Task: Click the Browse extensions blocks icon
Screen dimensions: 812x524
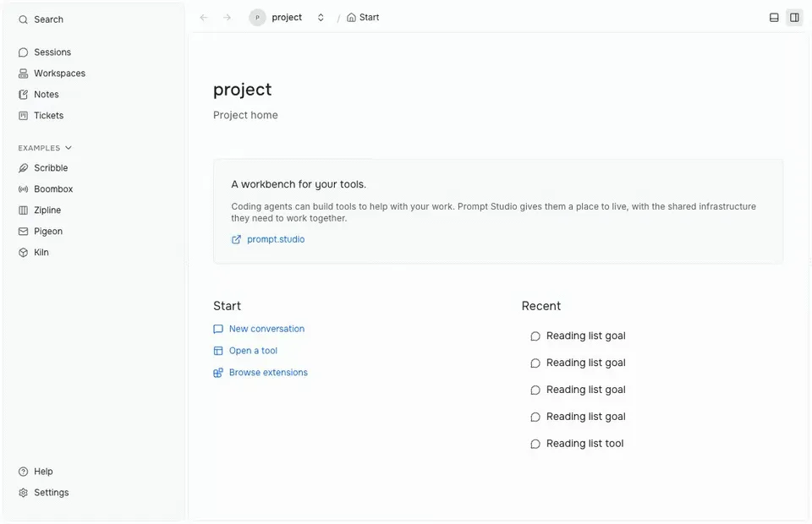Action: click(x=218, y=373)
